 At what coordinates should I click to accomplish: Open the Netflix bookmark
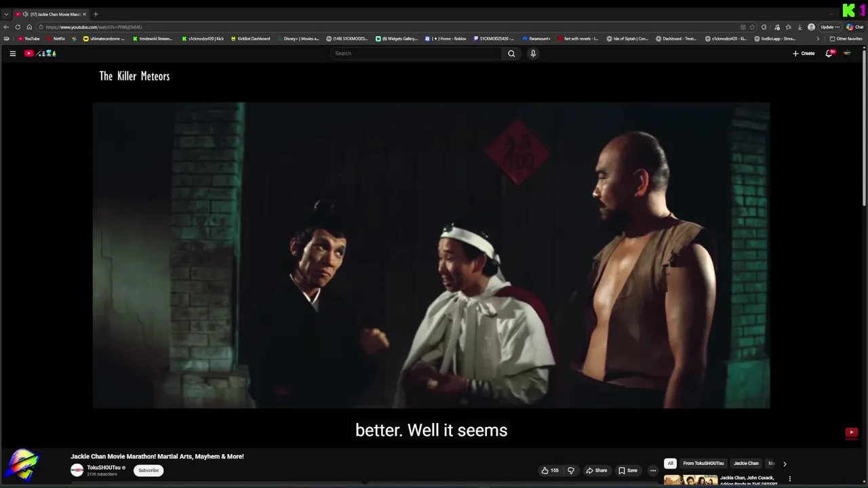pos(56,39)
